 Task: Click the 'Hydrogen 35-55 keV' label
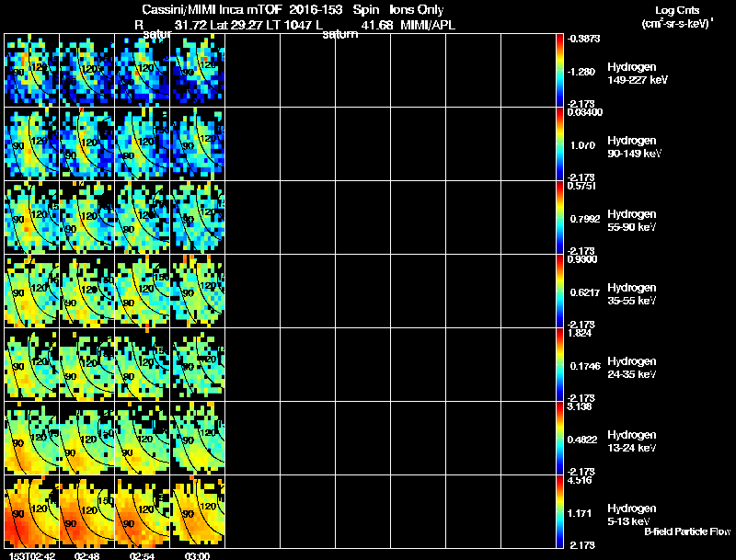[x=632, y=294]
